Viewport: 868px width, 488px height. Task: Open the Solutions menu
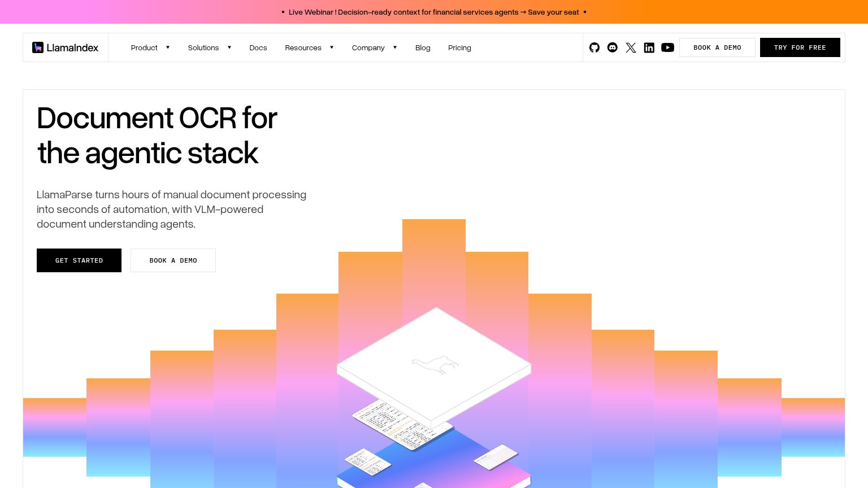pos(203,47)
